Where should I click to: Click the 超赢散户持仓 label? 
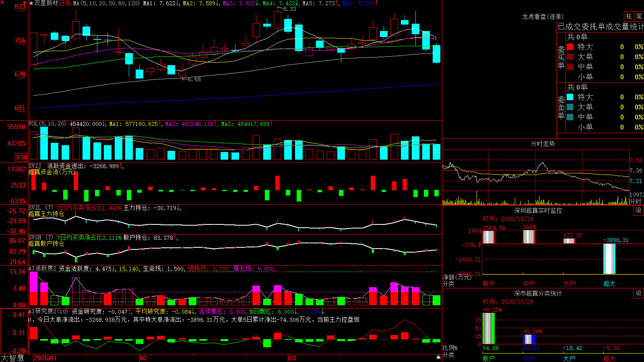(x=46, y=244)
